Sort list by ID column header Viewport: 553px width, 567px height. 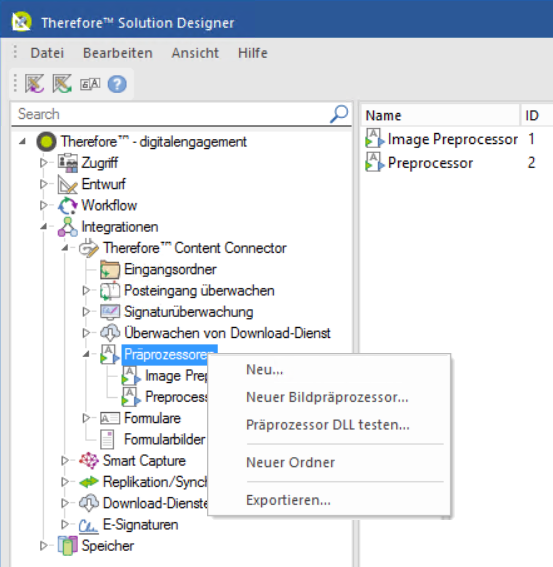pos(537,116)
